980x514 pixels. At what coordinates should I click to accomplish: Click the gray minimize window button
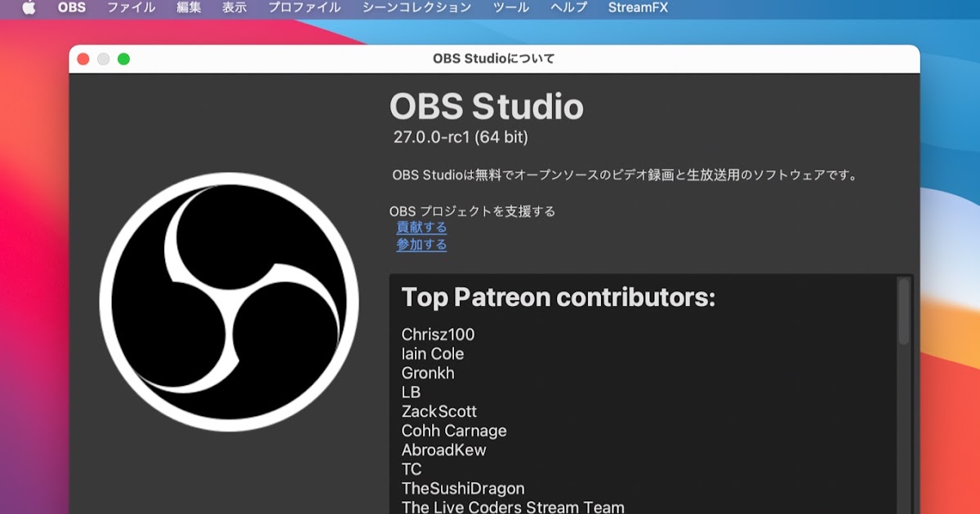(104, 59)
